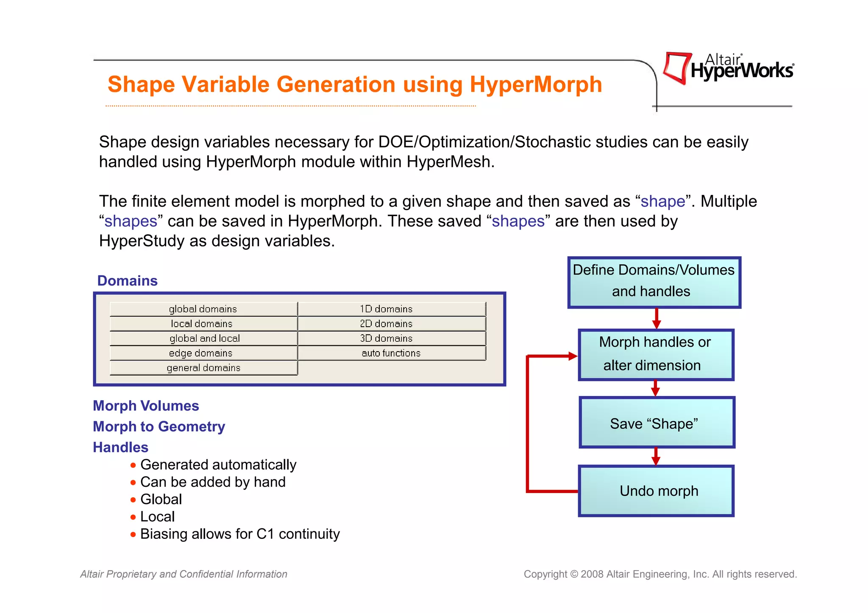Click Altair Proprietary and Confidential Information footer
The image size is (868, 613).
pyautogui.click(x=184, y=574)
